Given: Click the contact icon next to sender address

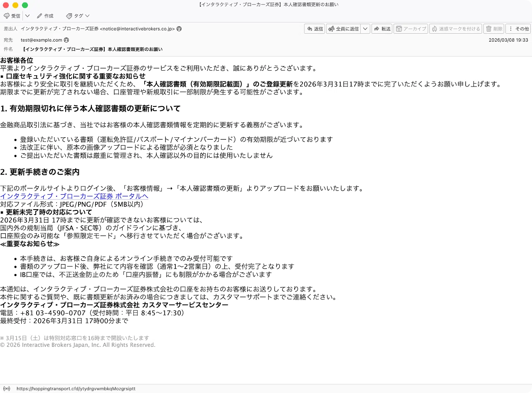Looking at the screenshot, I should 179,29.
